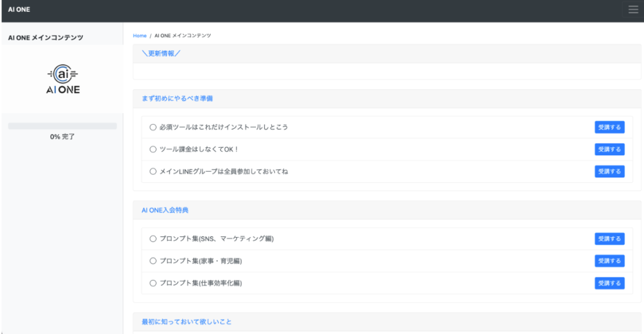The image size is (644, 334).
Task: Mark メインLINEグループ lesson completion circle
Action: point(153,172)
